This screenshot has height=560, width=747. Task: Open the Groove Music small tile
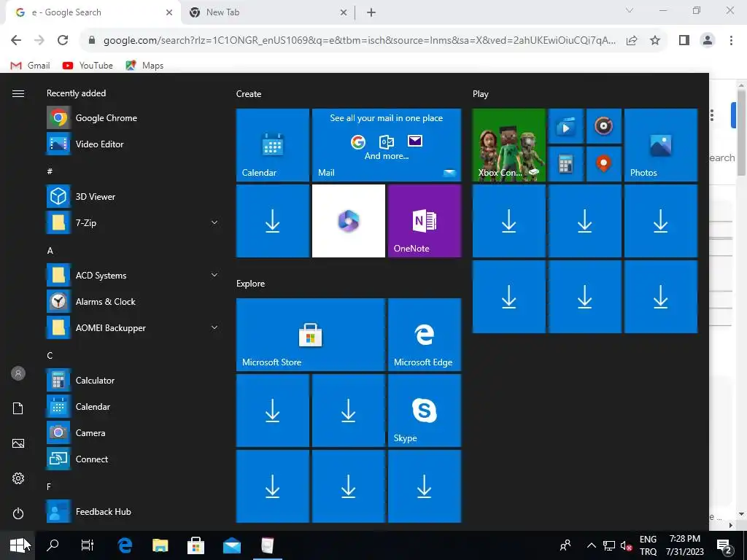pyautogui.click(x=603, y=126)
